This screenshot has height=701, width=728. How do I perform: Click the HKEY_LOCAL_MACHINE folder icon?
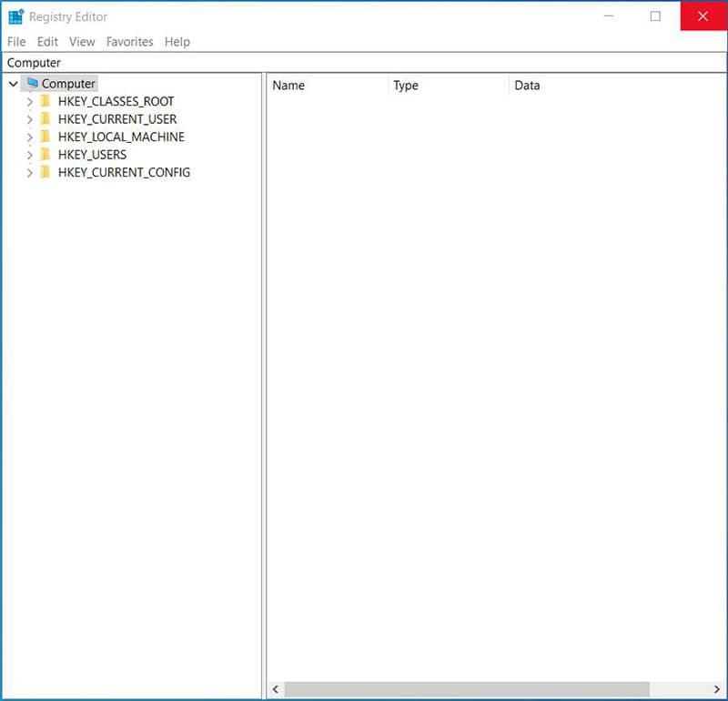pos(45,137)
